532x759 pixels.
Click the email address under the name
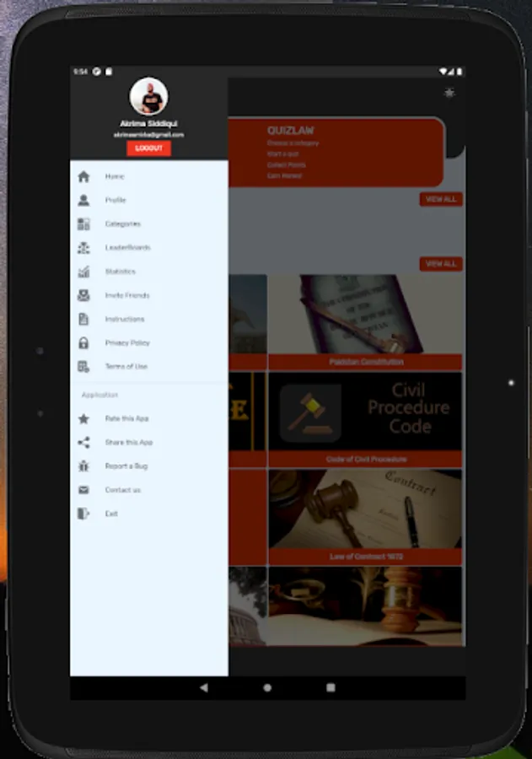point(148,135)
